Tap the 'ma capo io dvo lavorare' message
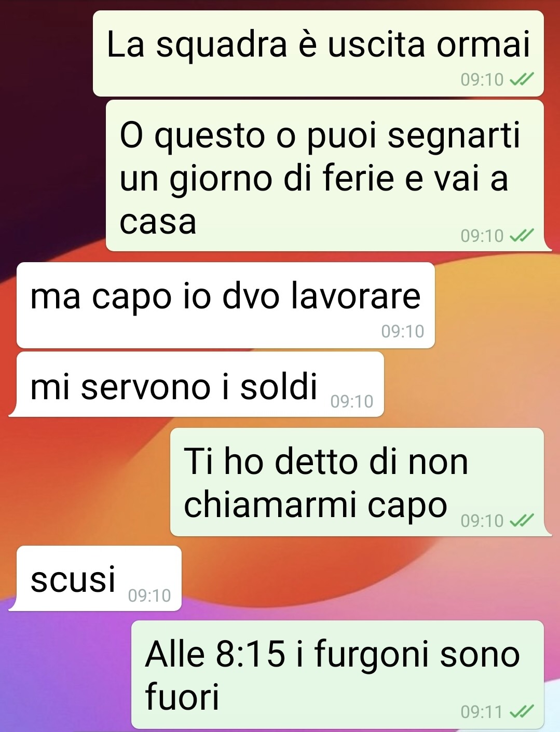Image resolution: width=560 pixels, height=732 pixels. 226,305
